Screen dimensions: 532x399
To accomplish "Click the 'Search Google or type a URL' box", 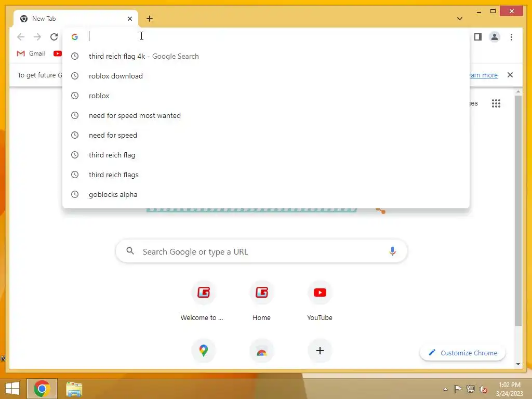I will [x=261, y=251].
